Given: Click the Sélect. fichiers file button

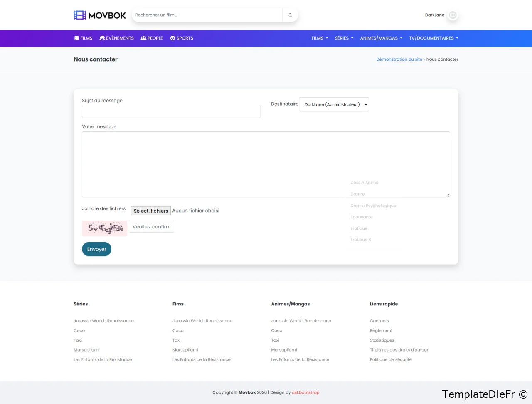Looking at the screenshot, I should tap(151, 211).
